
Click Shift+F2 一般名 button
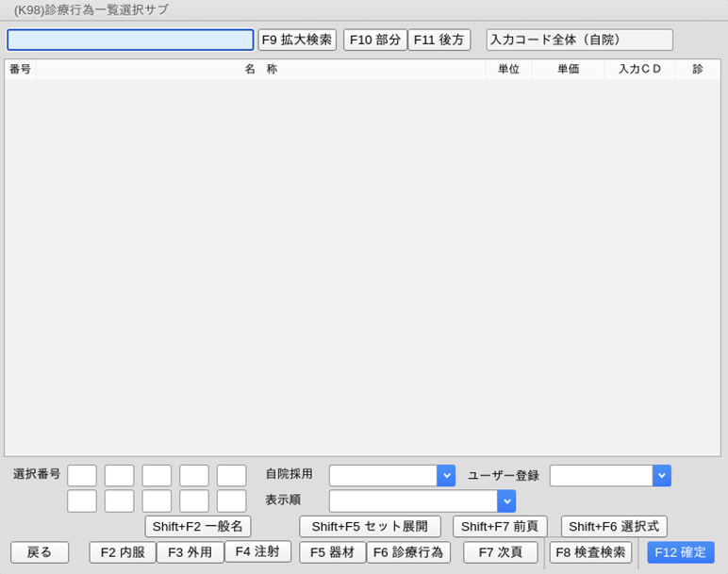pos(198,527)
